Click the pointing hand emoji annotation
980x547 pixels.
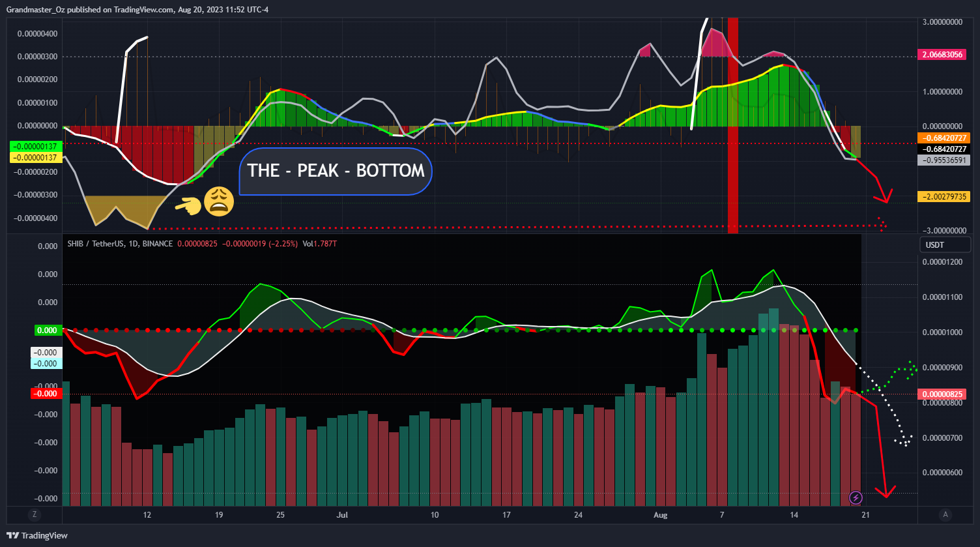pos(188,206)
